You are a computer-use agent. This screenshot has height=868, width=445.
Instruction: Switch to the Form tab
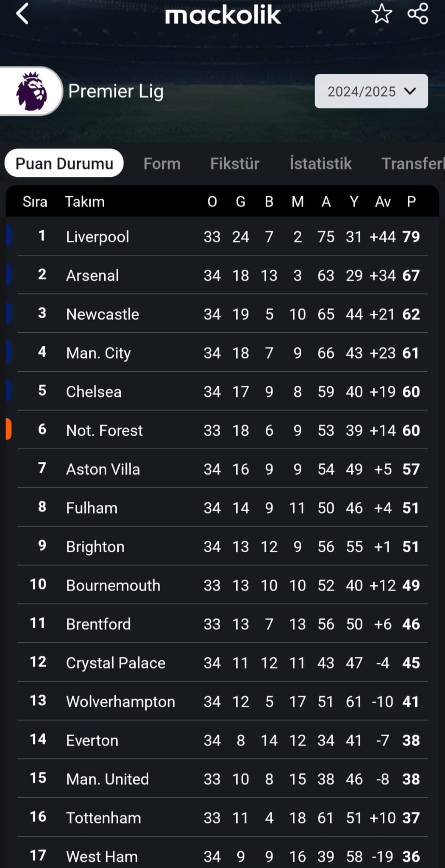pos(162,164)
